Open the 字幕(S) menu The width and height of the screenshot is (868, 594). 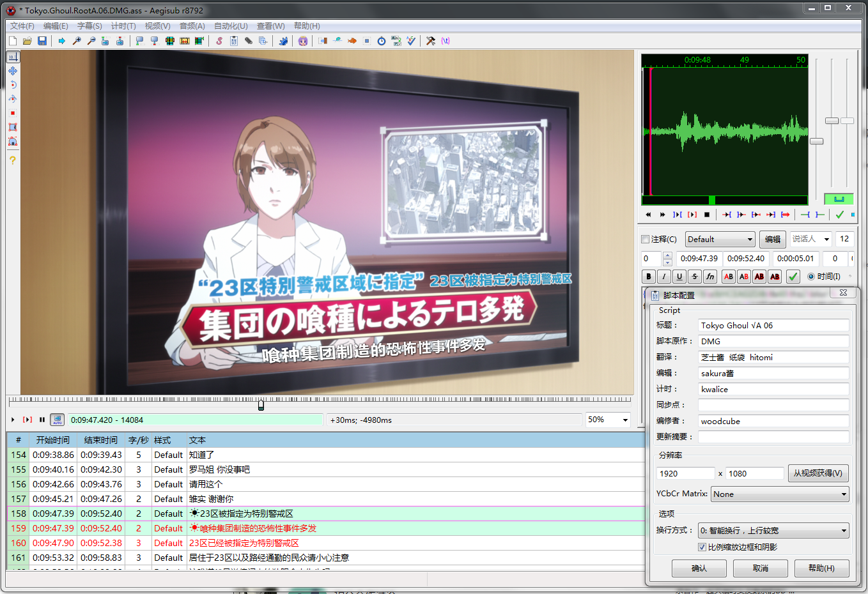(x=89, y=26)
